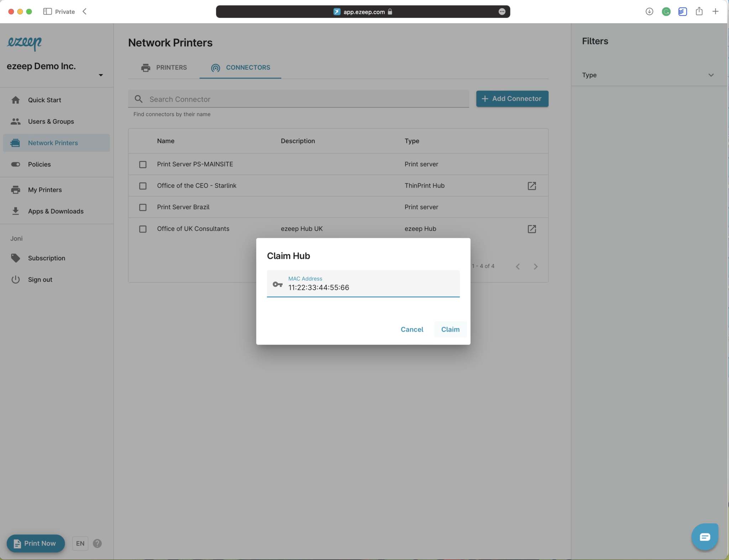
Task: Click the Safari downloads icon
Action: point(649,11)
